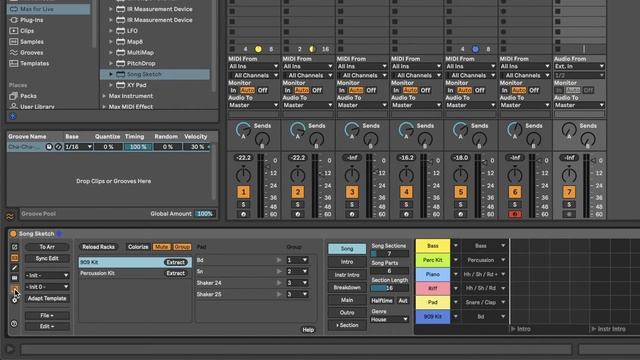Set track 2 monitor to In
The height and width of the screenshot is (360, 640).
(x=288, y=90)
